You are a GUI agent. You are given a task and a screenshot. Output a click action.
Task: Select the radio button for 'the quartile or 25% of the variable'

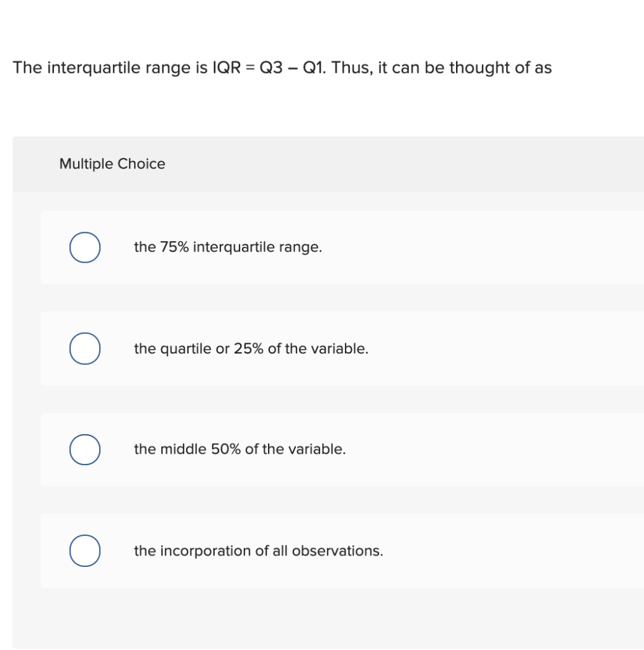tap(84, 348)
